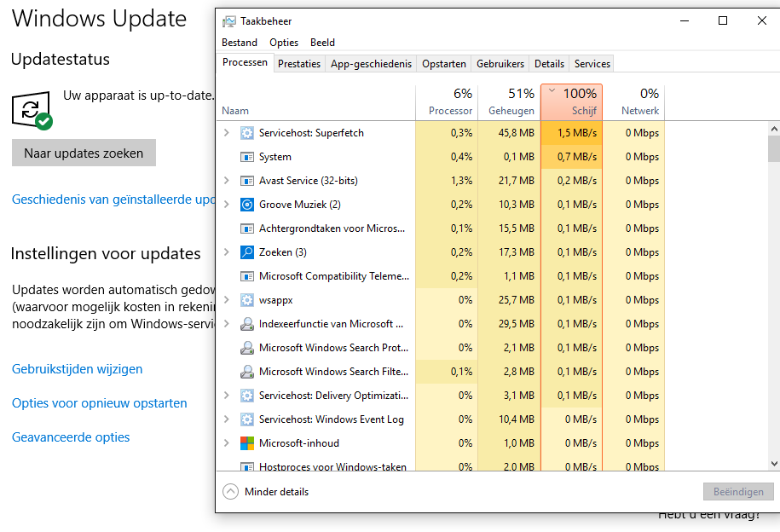Click the Windows Update status sync icon
Screen dimensions: 780x532
(x=32, y=110)
